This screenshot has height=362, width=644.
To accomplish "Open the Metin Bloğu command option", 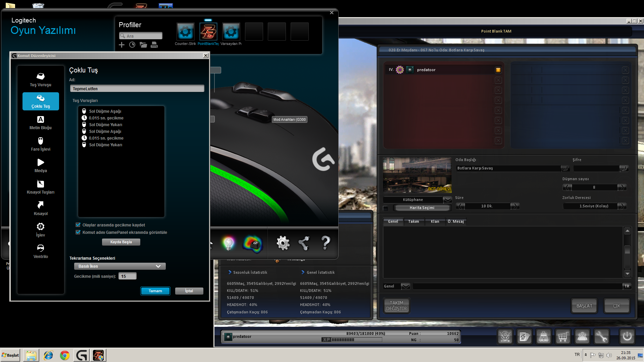I will click(x=41, y=122).
